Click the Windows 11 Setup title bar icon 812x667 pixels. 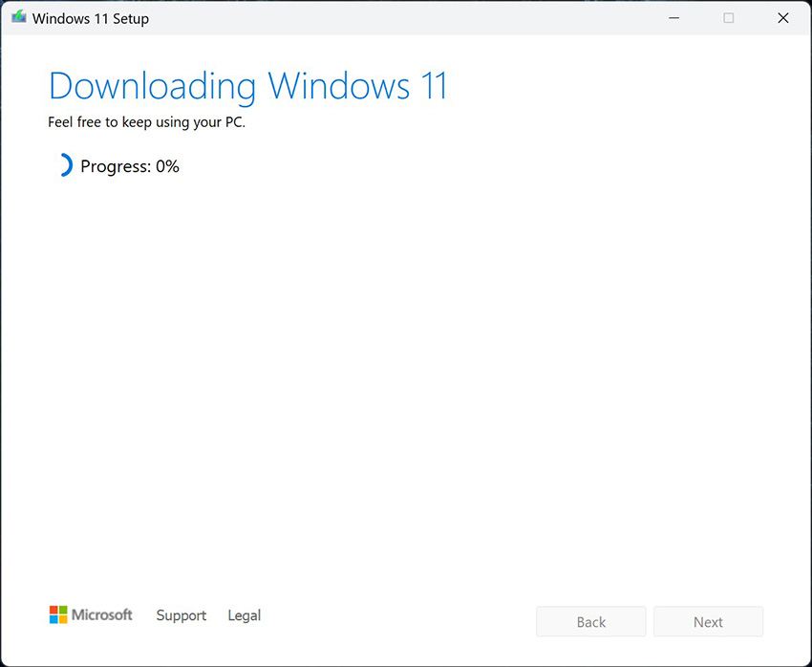19,17
